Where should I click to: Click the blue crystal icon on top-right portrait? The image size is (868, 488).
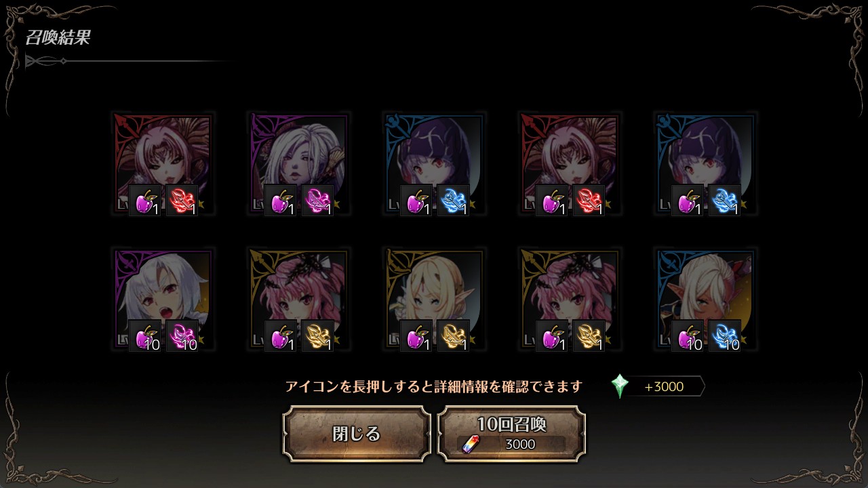click(724, 200)
